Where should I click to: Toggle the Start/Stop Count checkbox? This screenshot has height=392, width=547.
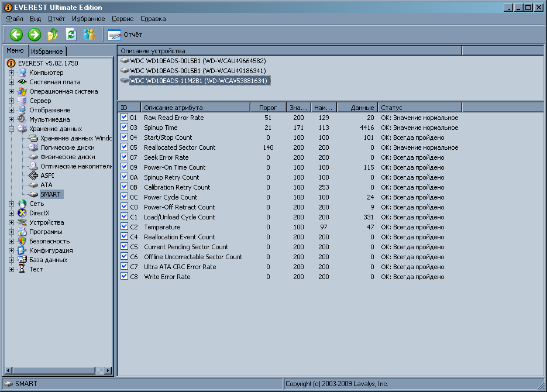pos(124,137)
